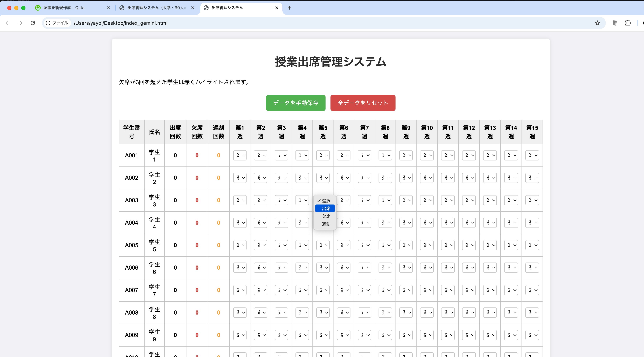Click inside the browser address bar
The height and width of the screenshot is (357, 644).
point(225,23)
